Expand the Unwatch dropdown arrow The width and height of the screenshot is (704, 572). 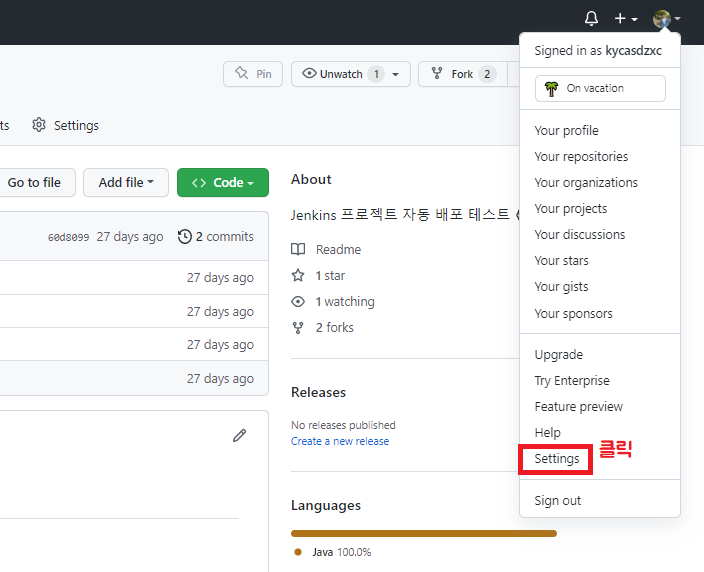[396, 75]
